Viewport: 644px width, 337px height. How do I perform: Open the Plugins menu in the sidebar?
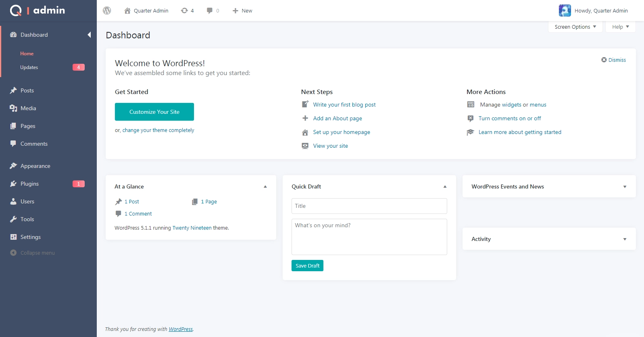click(30, 184)
